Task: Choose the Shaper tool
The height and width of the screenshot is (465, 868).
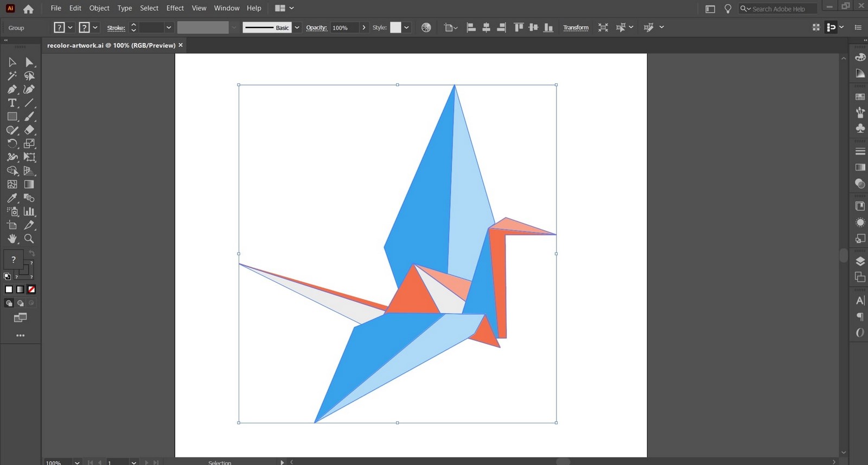Action: point(12,130)
